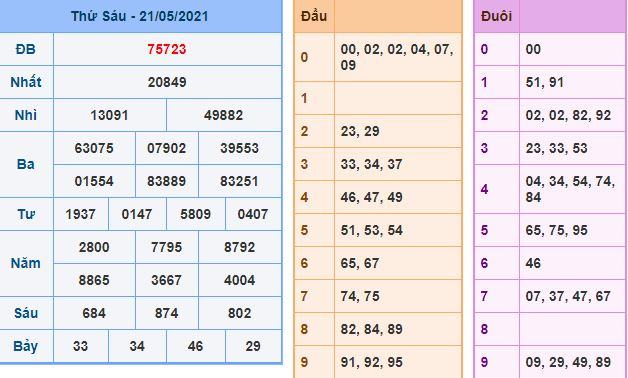Select the sixth prize number 874
Image resolution: width=628 pixels, height=378 pixels.
166,313
